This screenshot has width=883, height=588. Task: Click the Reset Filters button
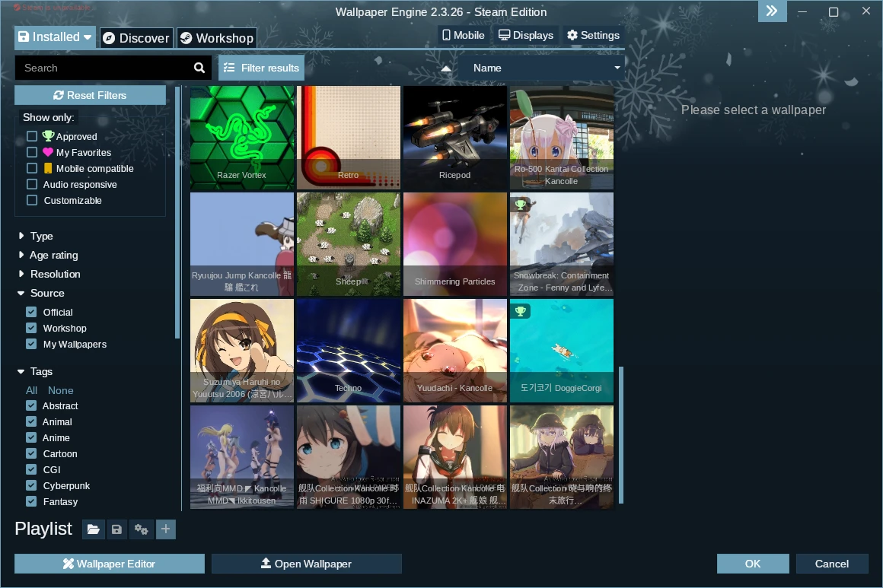[x=90, y=95]
